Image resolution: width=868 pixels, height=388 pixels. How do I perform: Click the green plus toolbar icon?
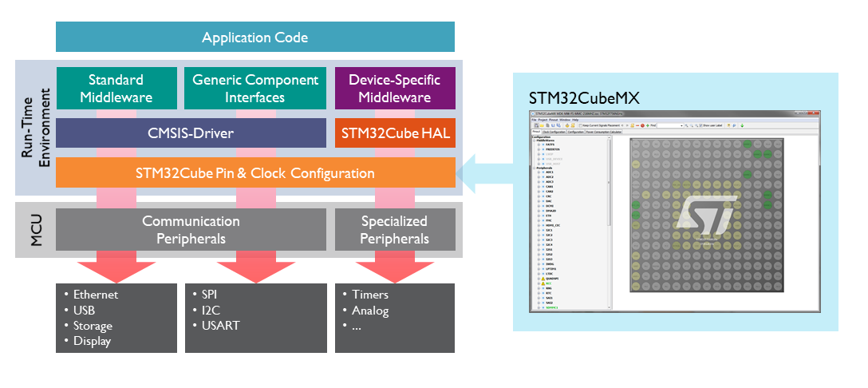pyautogui.click(x=648, y=125)
